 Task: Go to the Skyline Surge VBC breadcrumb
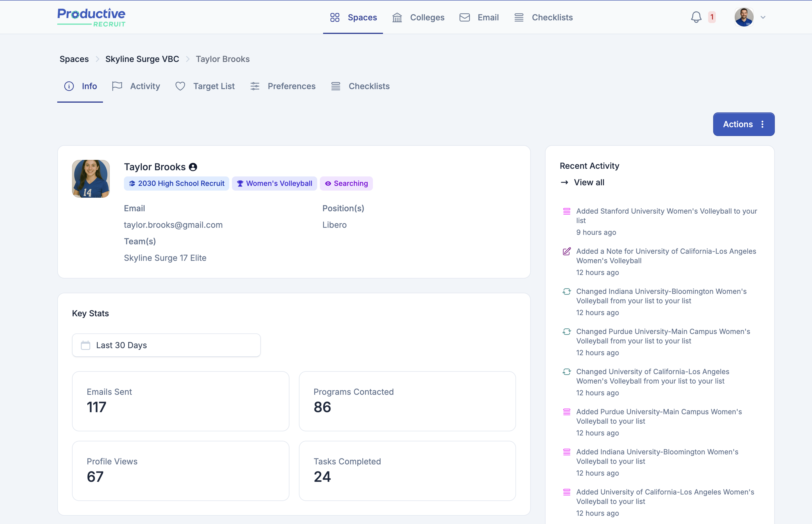point(142,59)
